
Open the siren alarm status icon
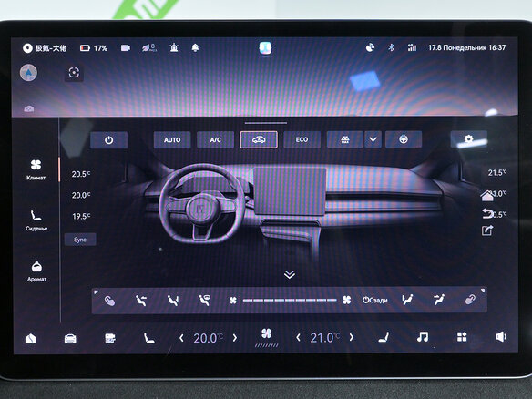point(174,47)
